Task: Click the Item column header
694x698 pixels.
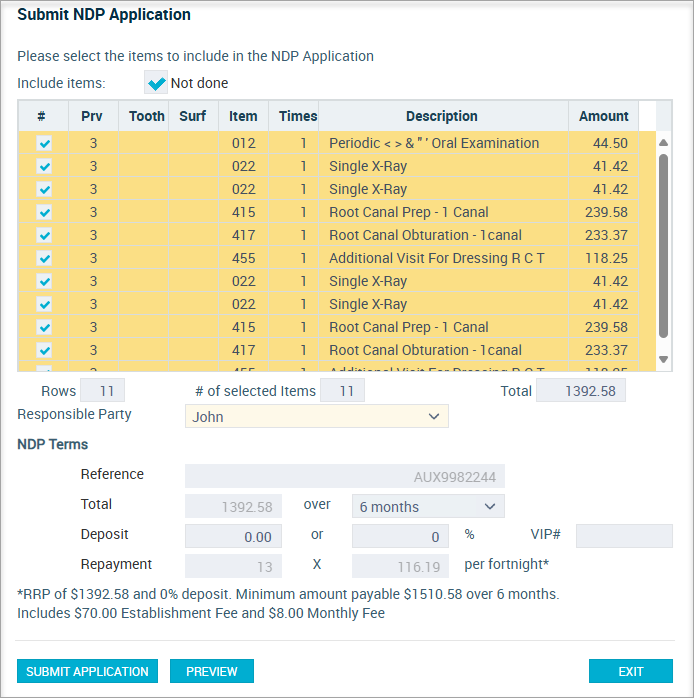Action: 243,116
